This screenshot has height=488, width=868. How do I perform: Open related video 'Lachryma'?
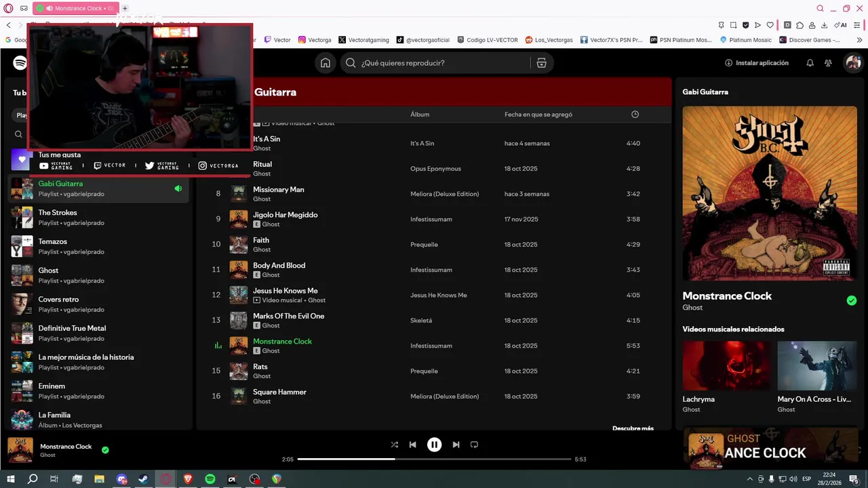(726, 377)
